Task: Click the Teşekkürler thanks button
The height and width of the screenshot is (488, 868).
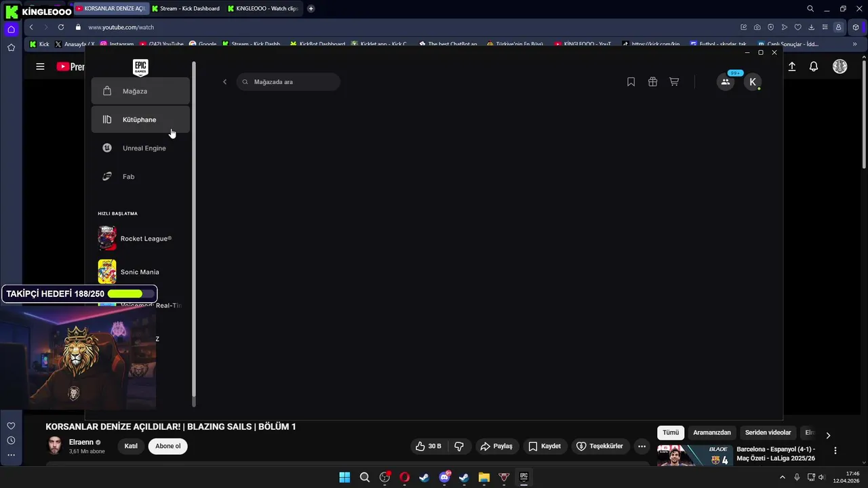Action: 599,446
